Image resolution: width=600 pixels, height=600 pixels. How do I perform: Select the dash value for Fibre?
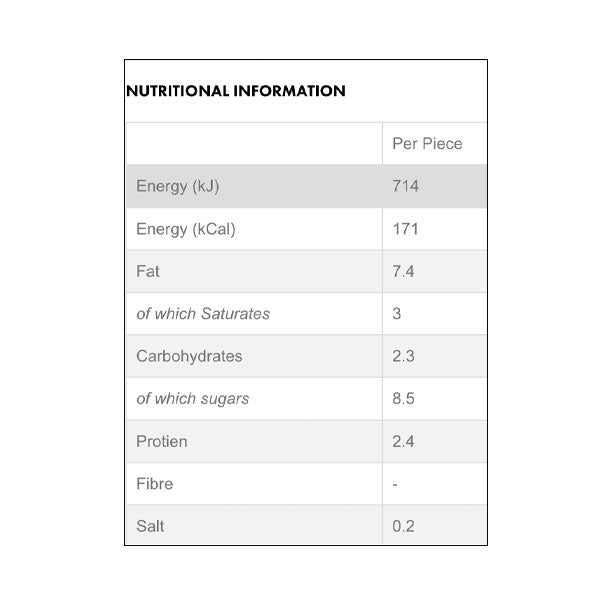tap(396, 484)
